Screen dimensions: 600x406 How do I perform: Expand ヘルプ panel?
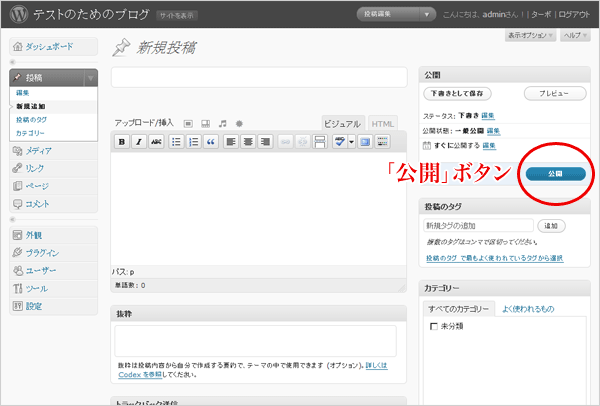point(576,35)
